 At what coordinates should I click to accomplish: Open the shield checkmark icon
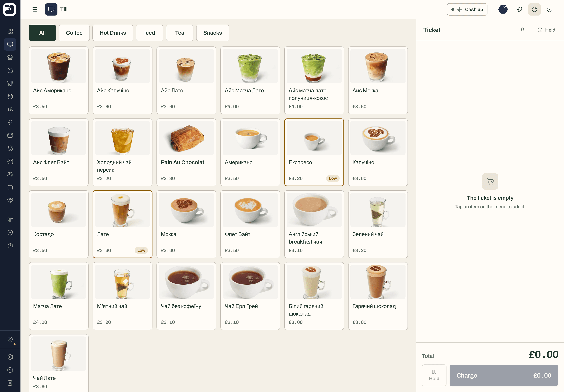pyautogui.click(x=10, y=233)
